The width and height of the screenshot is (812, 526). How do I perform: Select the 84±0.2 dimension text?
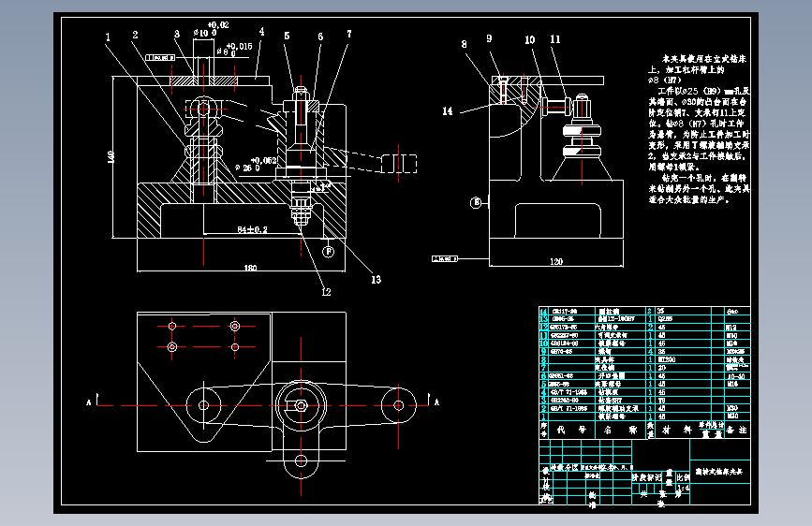click(253, 229)
